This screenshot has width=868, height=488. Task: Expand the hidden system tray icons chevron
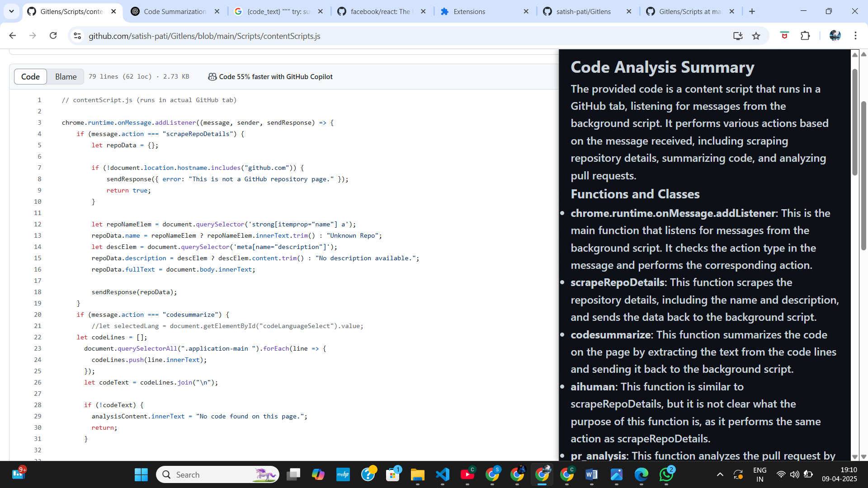tap(720, 474)
